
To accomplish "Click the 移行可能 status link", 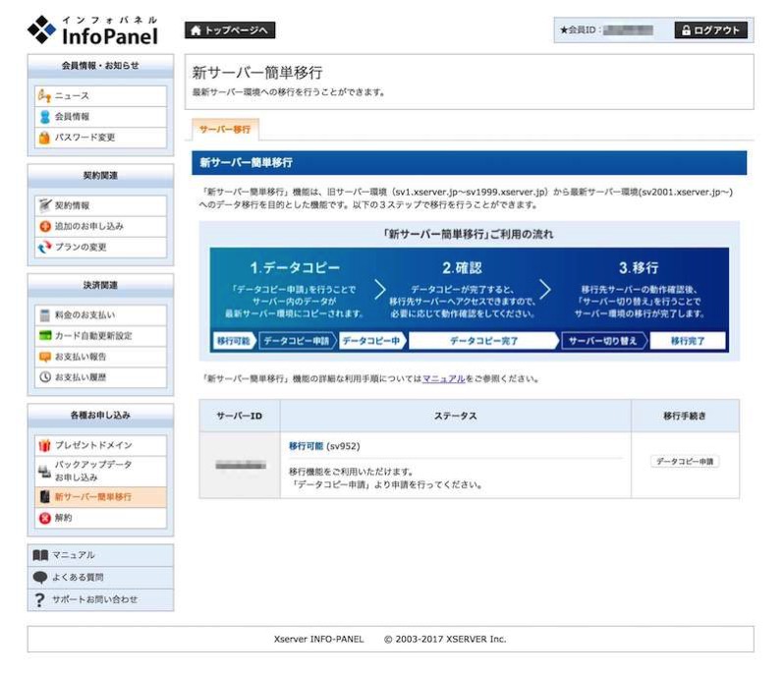I will 306,446.
